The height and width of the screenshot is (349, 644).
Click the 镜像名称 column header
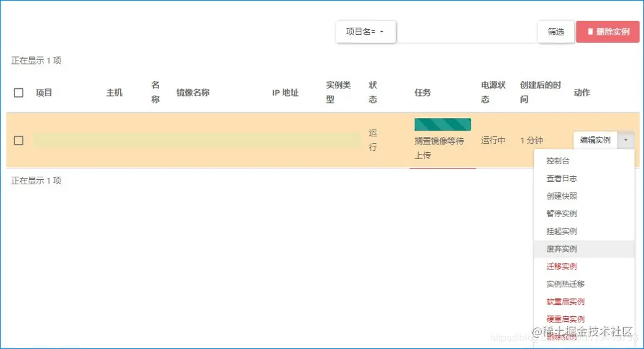pyautogui.click(x=193, y=93)
